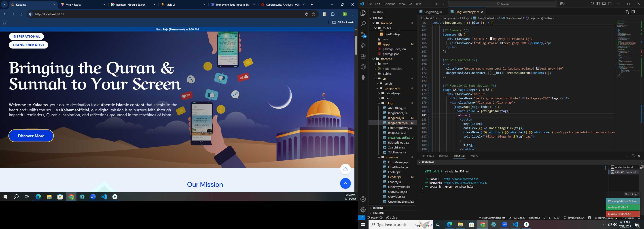Click the remote window indicator in status bar
Screen dimensions: 644x229
[362, 218]
